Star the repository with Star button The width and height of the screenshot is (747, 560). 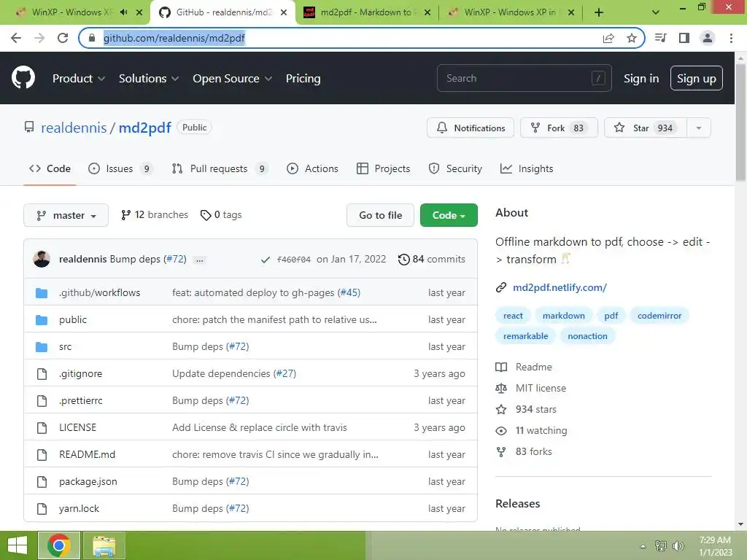tap(646, 128)
